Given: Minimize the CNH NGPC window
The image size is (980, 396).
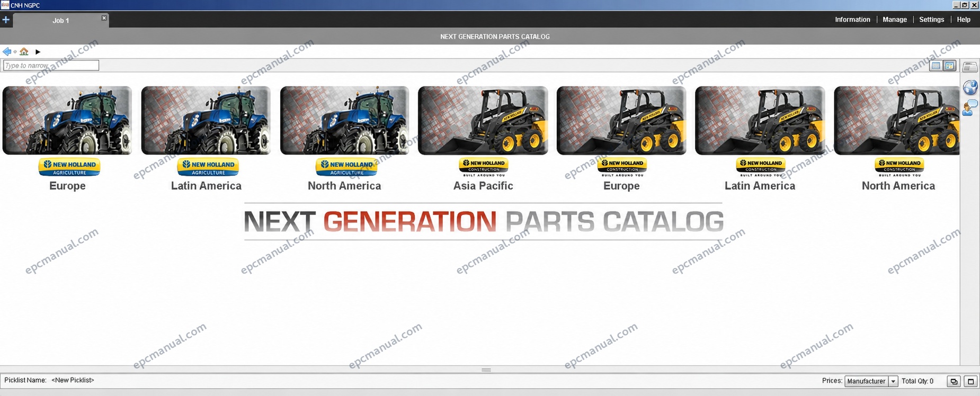Looking at the screenshot, I should [x=956, y=5].
